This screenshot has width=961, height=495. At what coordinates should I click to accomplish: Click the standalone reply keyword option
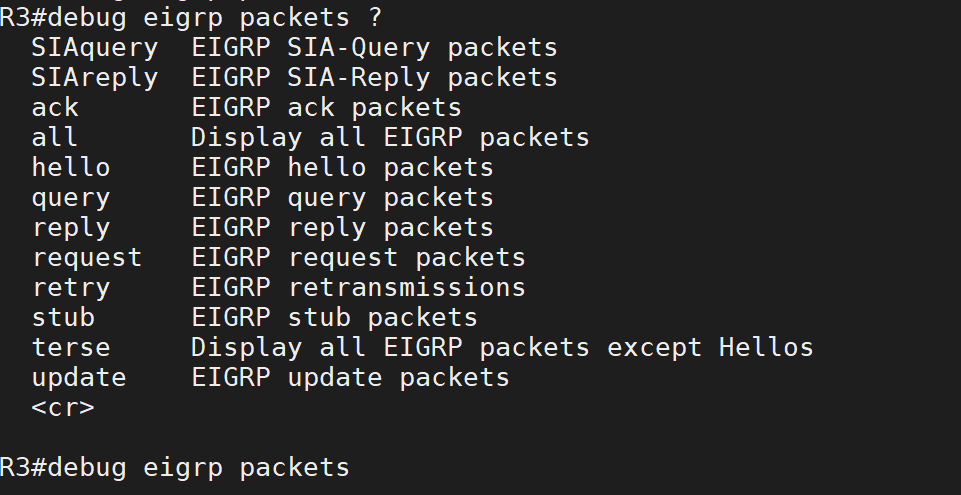[x=71, y=227]
